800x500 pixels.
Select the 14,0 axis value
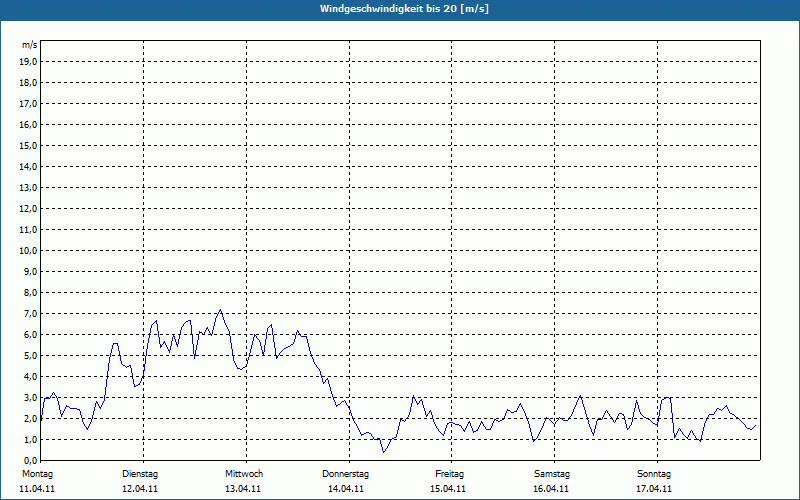[x=28, y=166]
